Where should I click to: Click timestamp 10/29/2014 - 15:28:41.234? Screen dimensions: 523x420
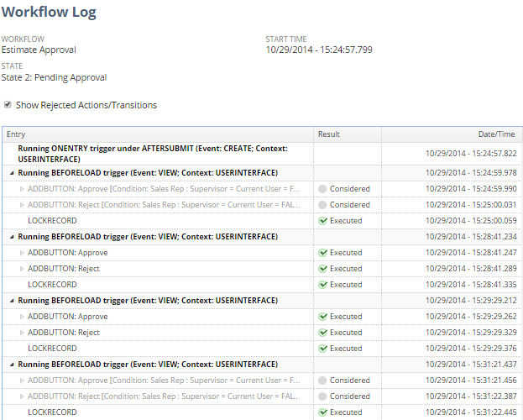471,237
